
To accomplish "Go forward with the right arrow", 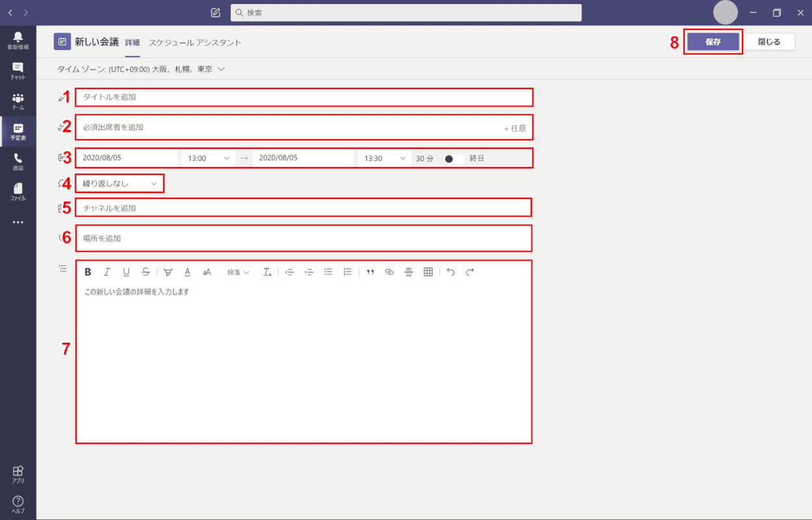I will point(25,12).
